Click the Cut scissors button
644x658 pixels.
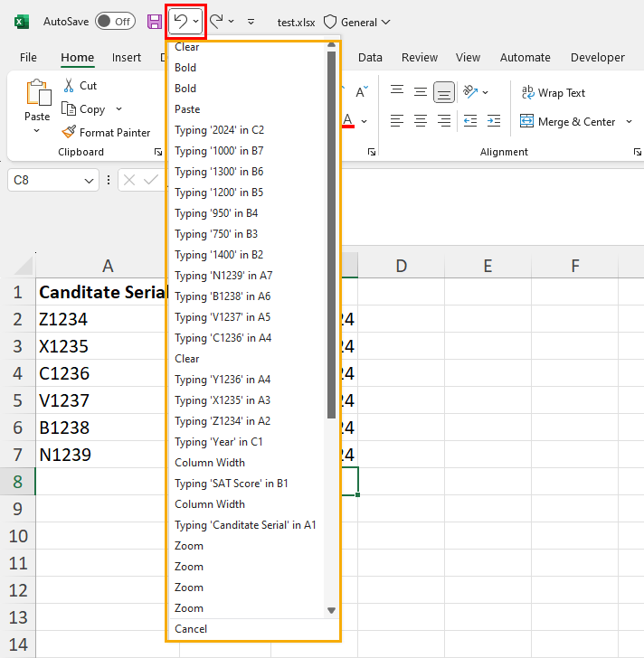click(x=80, y=86)
